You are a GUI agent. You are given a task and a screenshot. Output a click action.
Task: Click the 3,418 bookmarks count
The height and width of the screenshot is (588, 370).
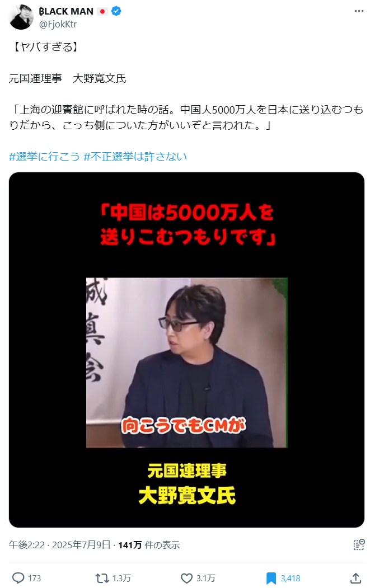coord(291,578)
